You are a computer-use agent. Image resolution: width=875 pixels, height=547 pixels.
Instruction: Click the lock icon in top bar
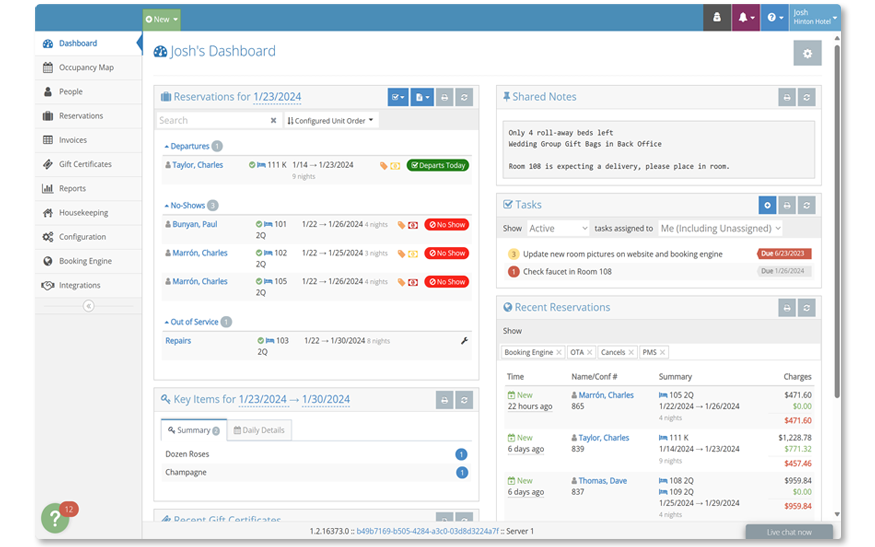pos(717,18)
